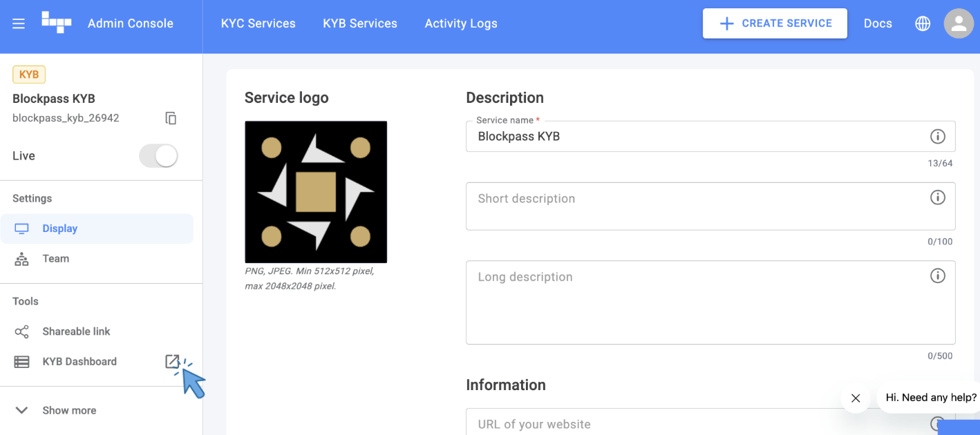This screenshot has height=435, width=980.
Task: Click the language globe icon
Action: coord(923,23)
